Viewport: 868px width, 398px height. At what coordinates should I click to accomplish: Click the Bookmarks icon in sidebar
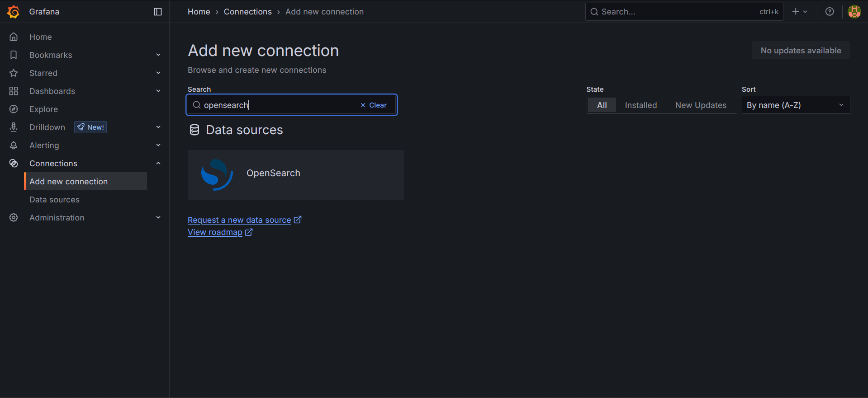pyautogui.click(x=14, y=55)
